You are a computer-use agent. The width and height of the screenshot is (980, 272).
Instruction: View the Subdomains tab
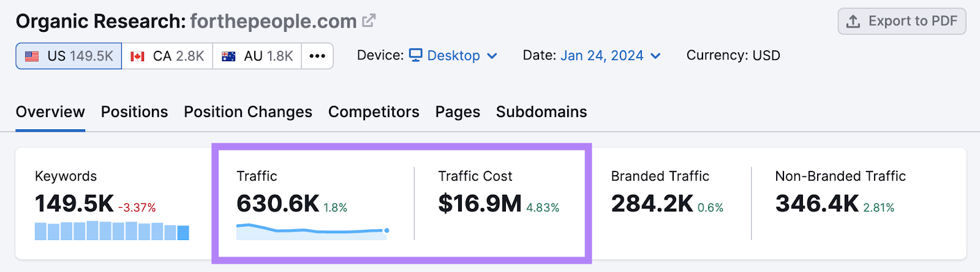(541, 112)
